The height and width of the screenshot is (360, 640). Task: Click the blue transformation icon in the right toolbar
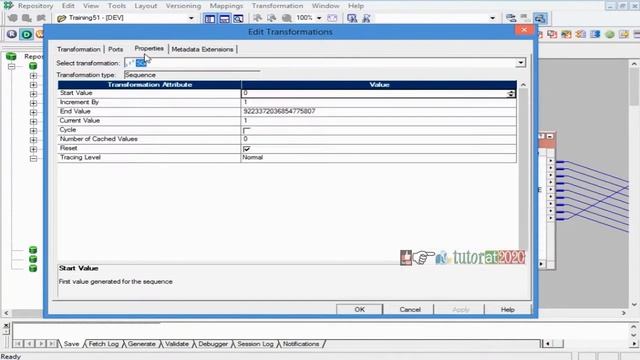click(595, 34)
